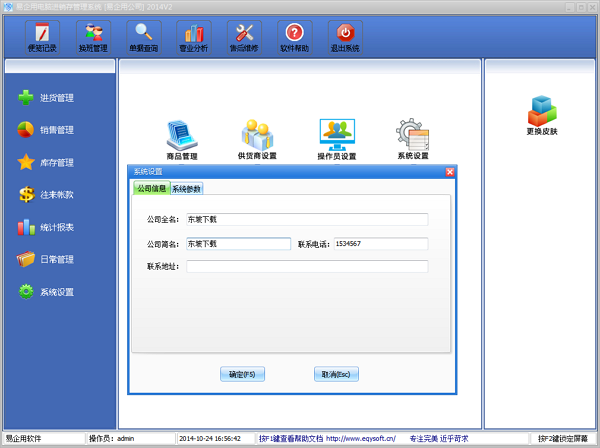
Task: Open 供货商设置 supplier settings icon
Action: (257, 140)
